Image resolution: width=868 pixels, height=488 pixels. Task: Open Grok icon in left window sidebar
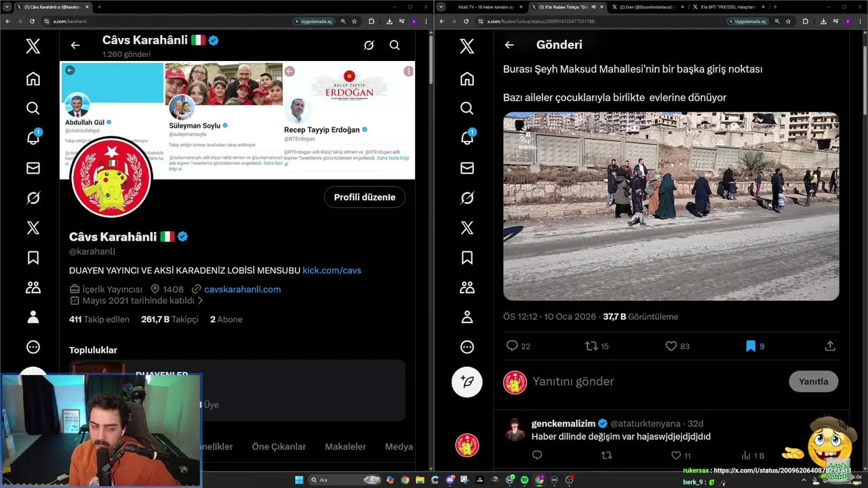33,198
